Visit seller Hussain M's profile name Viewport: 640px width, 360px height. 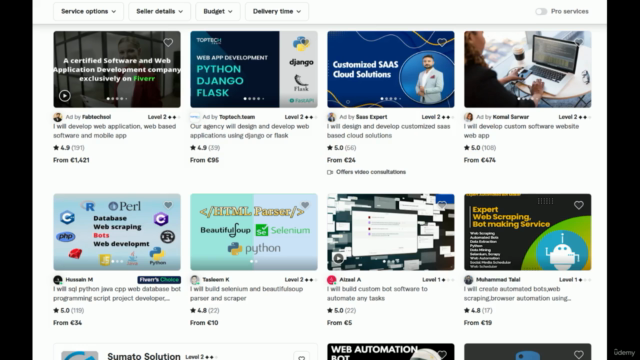(x=79, y=280)
